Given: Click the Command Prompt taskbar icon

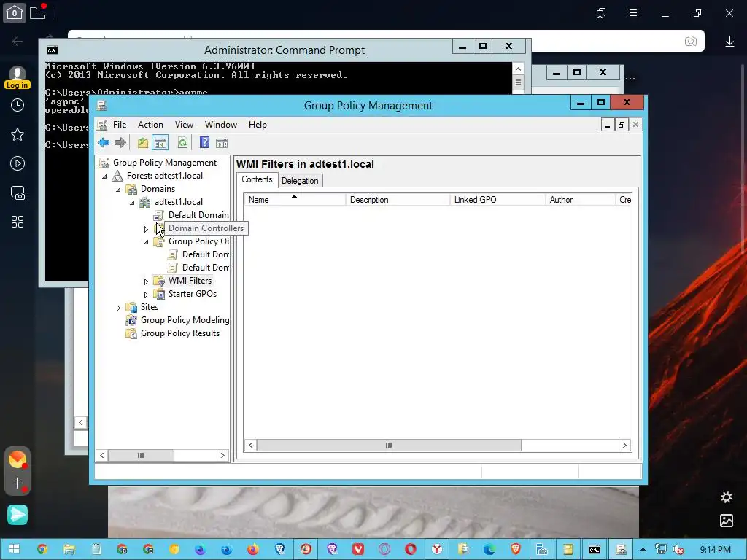Looking at the screenshot, I should pos(594,550).
